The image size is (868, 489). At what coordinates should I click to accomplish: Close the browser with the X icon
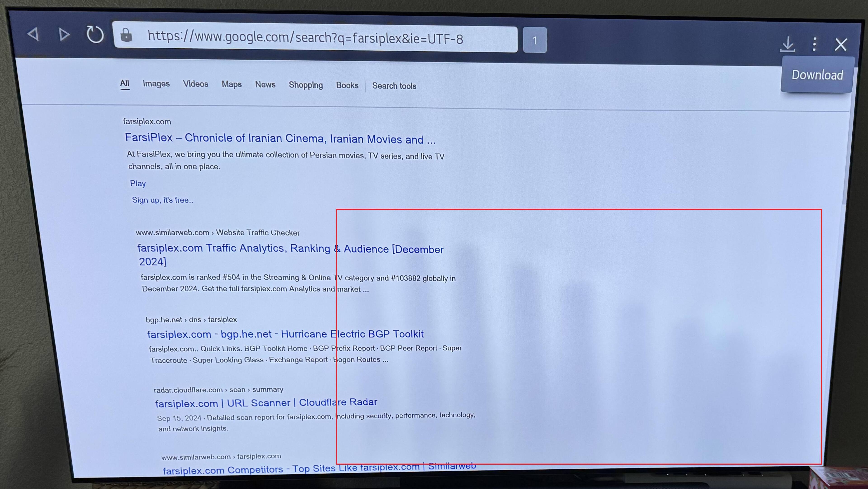coord(840,45)
